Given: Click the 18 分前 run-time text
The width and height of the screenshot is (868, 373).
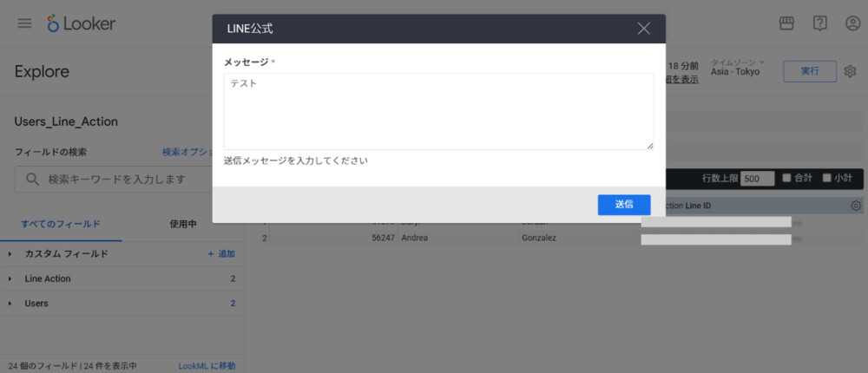Looking at the screenshot, I should pyautogui.click(x=684, y=66).
